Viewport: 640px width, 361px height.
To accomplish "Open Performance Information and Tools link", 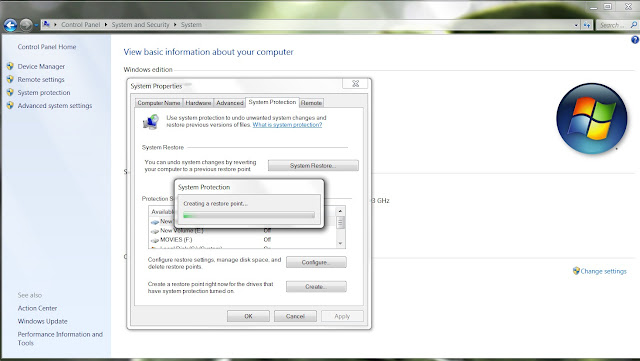I will 60,339.
